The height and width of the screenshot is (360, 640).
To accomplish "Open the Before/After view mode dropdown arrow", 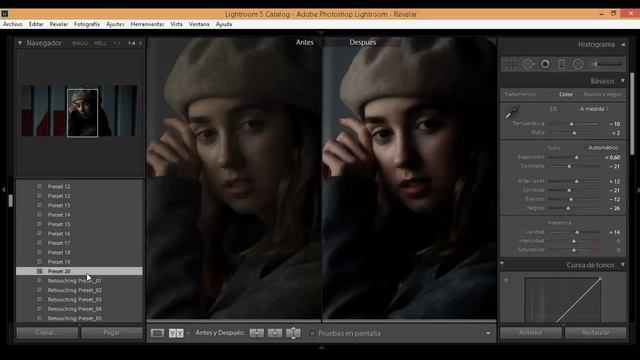I will click(x=188, y=333).
